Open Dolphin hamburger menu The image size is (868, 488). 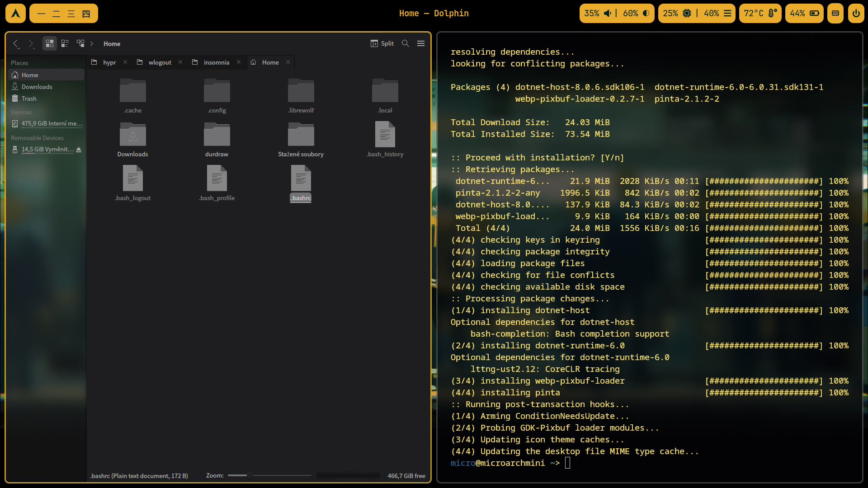coord(421,43)
